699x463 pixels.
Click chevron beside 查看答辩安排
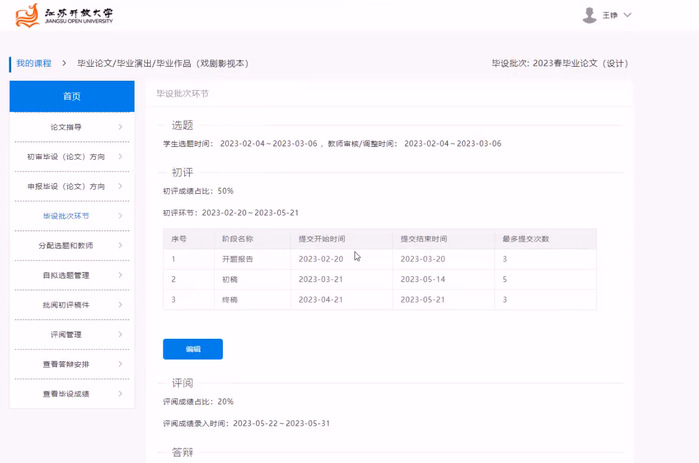tap(120, 364)
